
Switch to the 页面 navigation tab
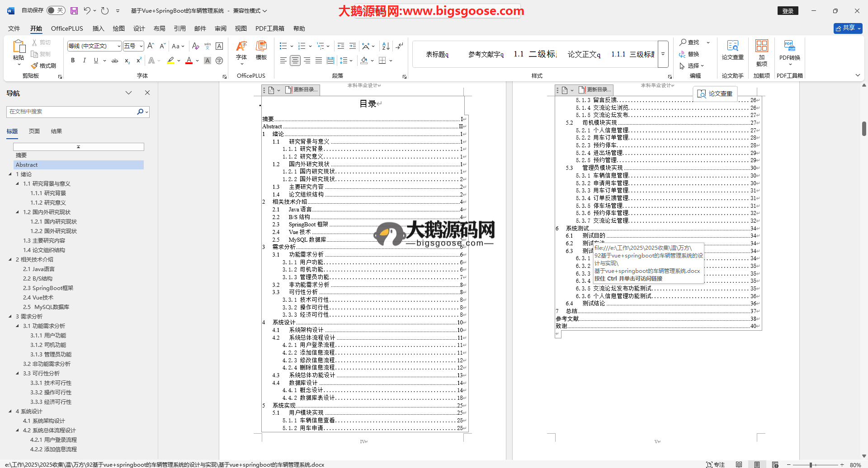tap(34, 131)
